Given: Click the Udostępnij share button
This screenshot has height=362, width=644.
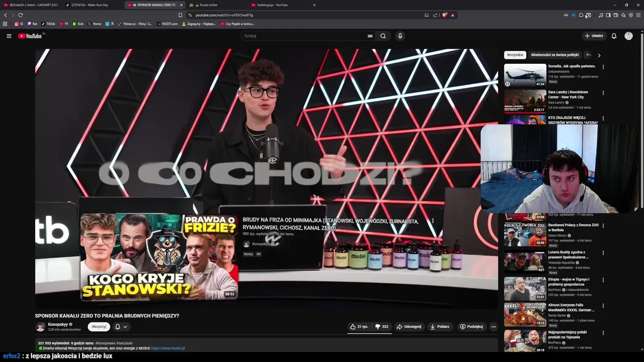Looking at the screenshot, I should tap(409, 327).
